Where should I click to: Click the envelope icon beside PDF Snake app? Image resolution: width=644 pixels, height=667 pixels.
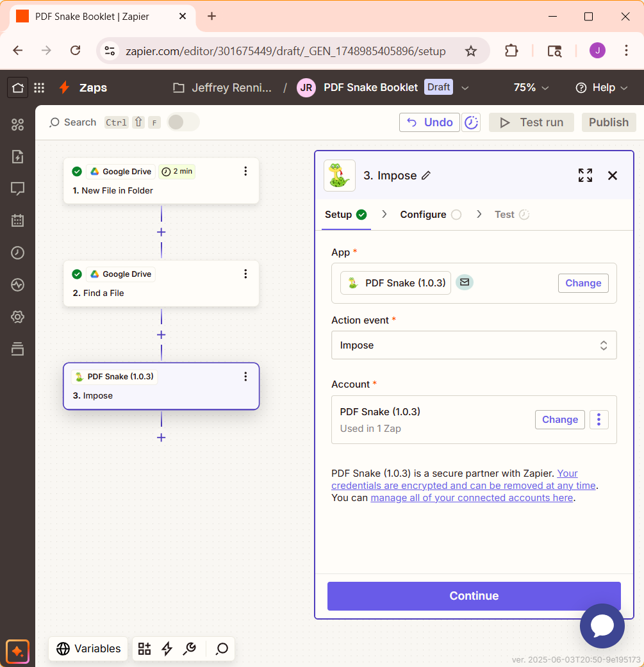click(465, 282)
